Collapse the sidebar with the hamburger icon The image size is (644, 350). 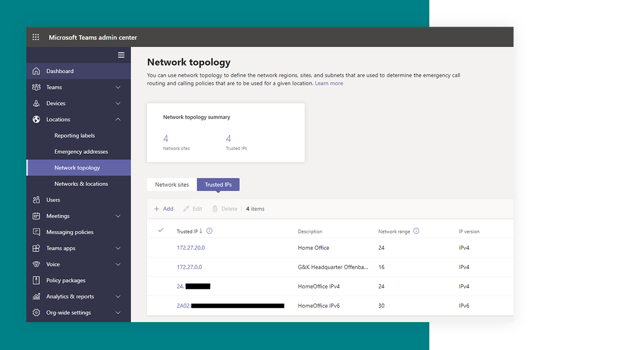(121, 55)
